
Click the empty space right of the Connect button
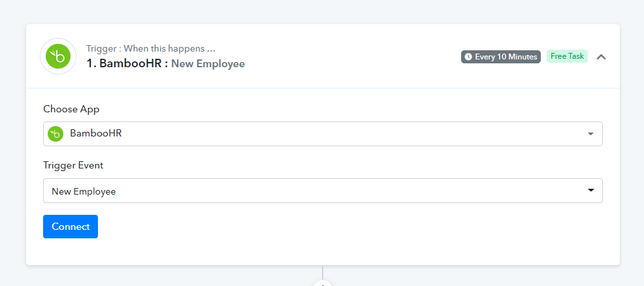[327, 227]
